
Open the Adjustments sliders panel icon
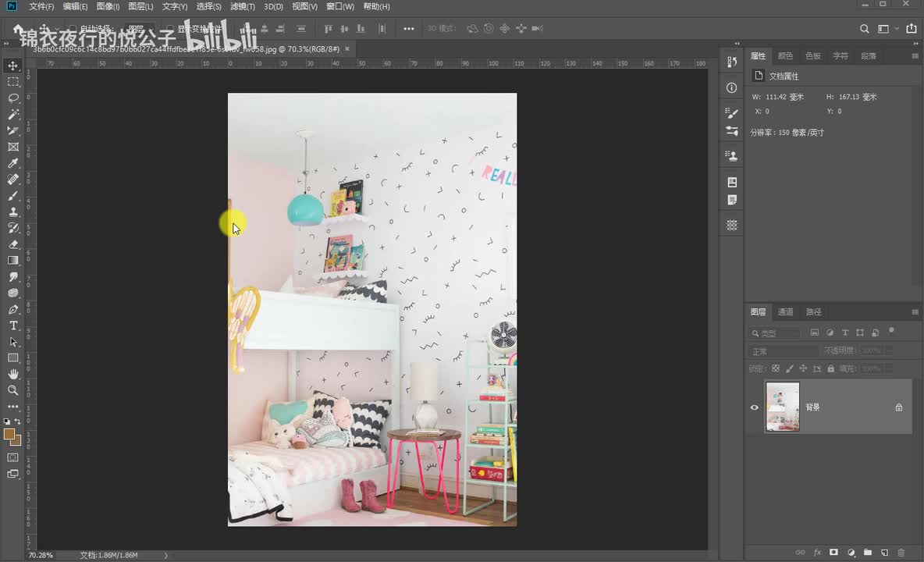pyautogui.click(x=732, y=131)
